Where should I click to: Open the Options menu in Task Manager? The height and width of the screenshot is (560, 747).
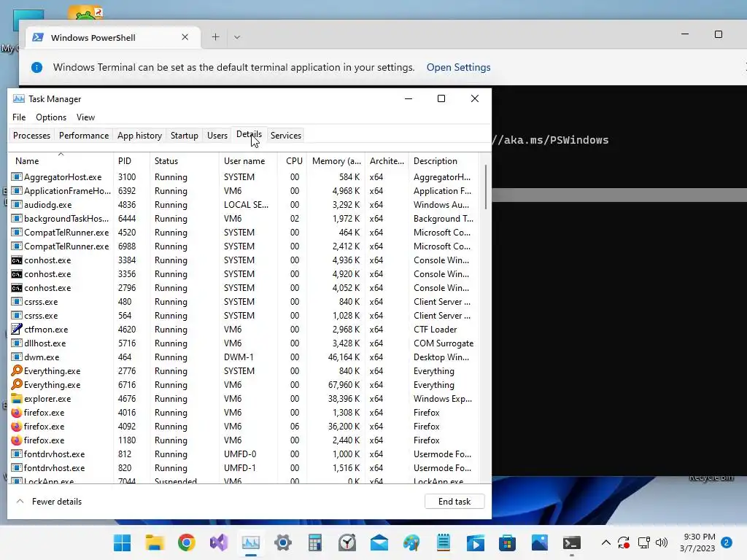pyautogui.click(x=51, y=117)
